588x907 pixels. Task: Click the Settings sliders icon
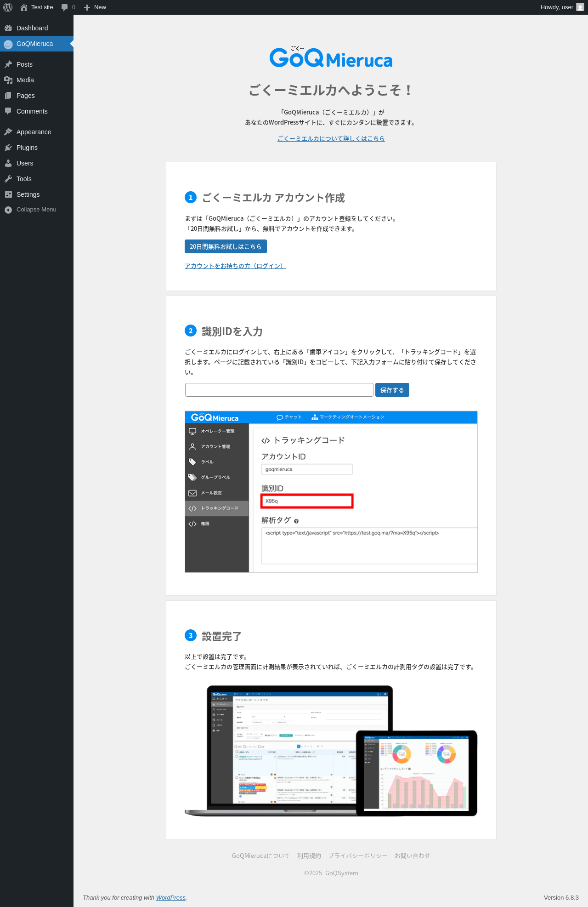(8, 194)
